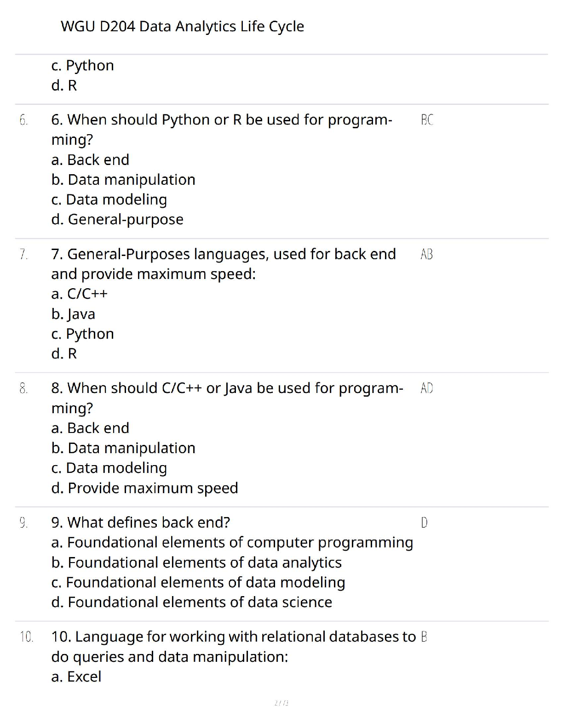Viewport: 563px width, 728px height.
Task: Choose option a. Foundational elements of computer programming
Action: [232, 543]
